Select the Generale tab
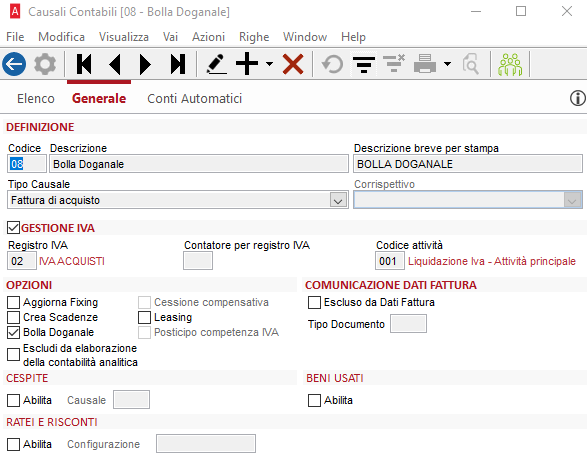 tap(99, 98)
